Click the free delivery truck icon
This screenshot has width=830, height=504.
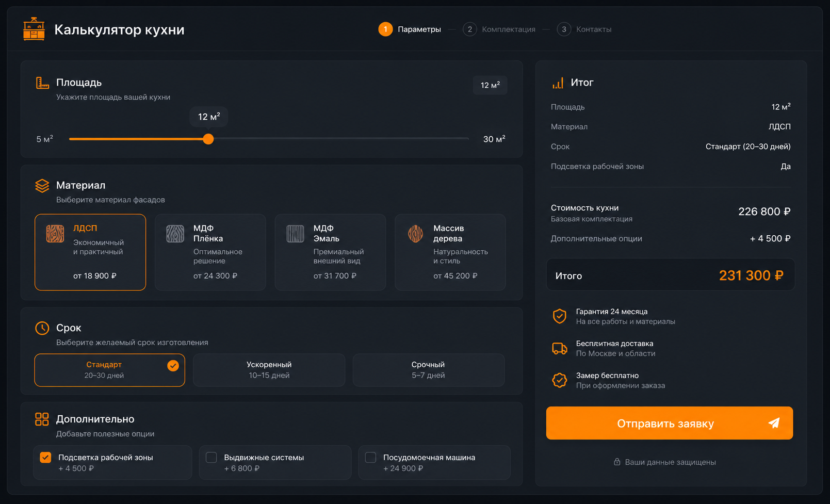(560, 348)
